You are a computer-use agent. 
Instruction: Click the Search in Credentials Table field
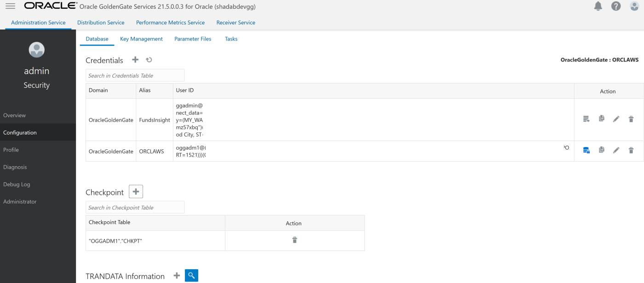(x=135, y=75)
